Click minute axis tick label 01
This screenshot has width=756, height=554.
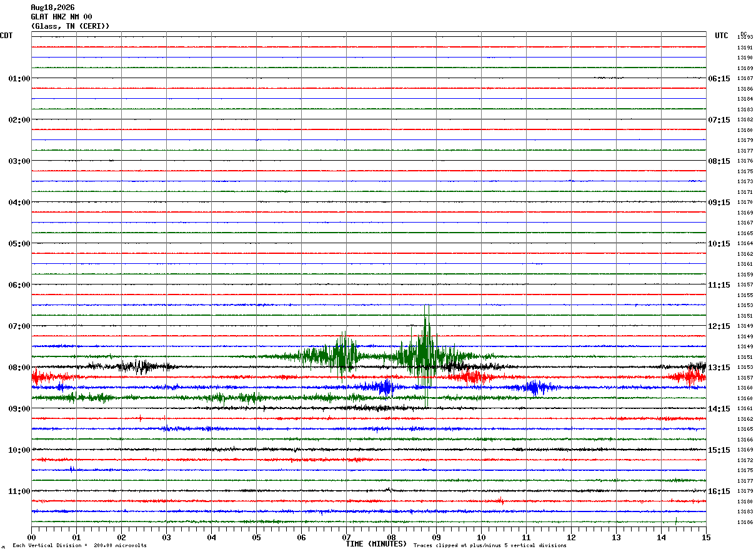pyautogui.click(x=76, y=537)
